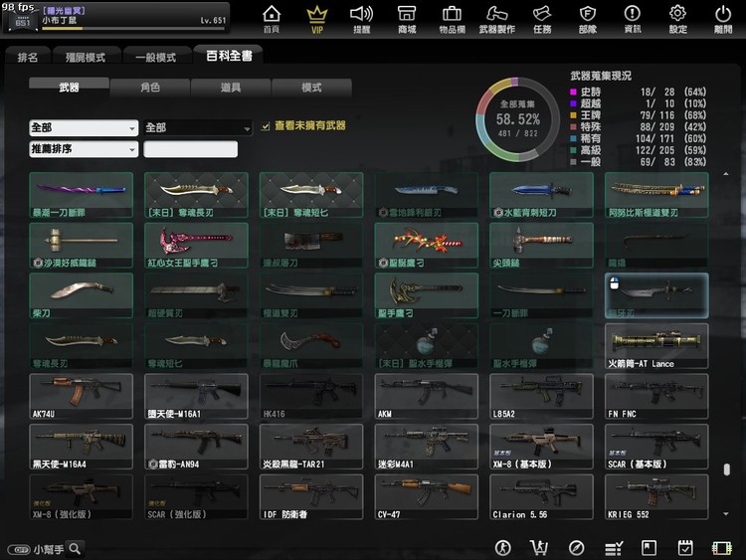Select the 柴刀 weapon card

(x=81, y=295)
